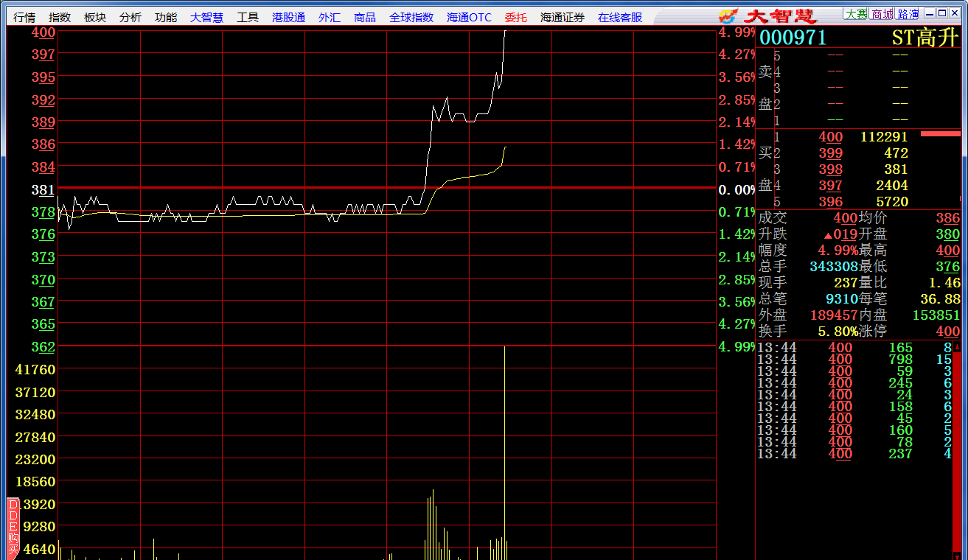Click the 路演 button
968x560 pixels.
(908, 14)
